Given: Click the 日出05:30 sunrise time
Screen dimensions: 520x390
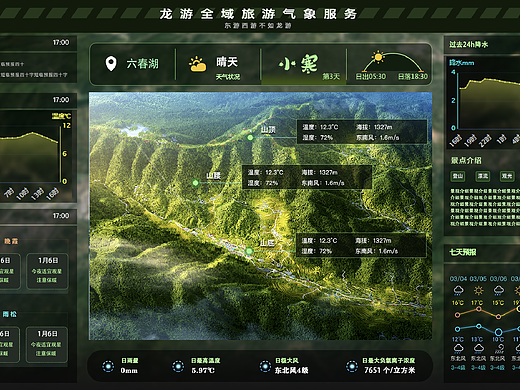Looking at the screenshot, I should click(x=371, y=76).
